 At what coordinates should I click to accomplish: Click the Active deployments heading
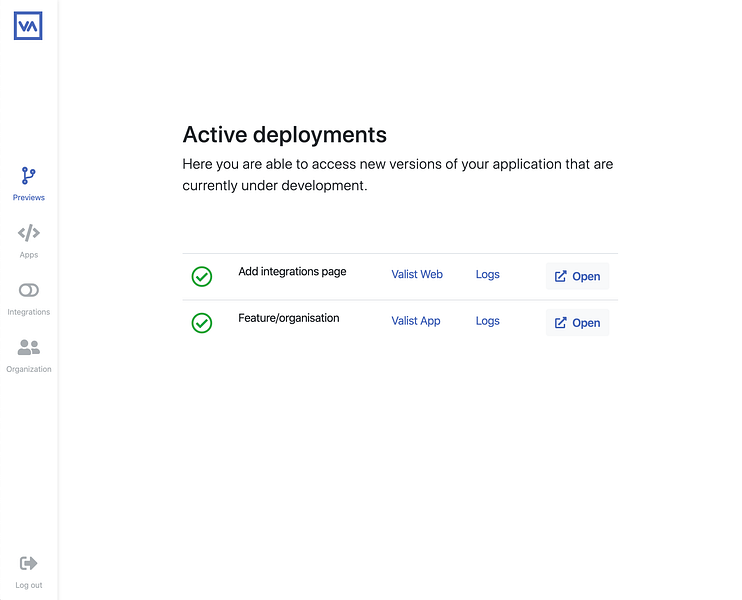[x=284, y=135]
